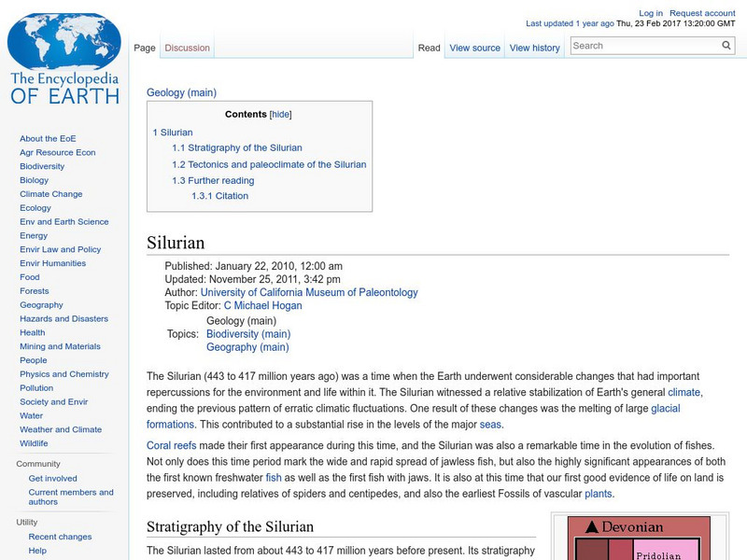Click the Log in link
The height and width of the screenshot is (560, 747).
650,13
